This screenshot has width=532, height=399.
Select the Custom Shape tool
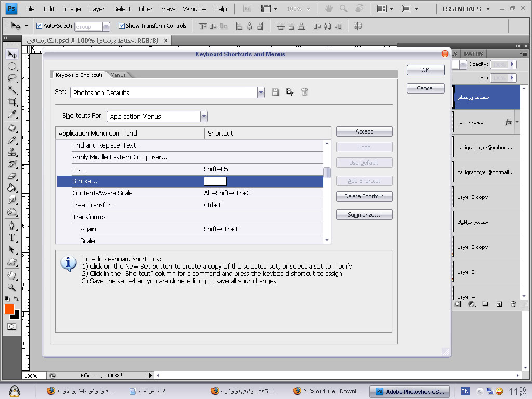tap(12, 262)
